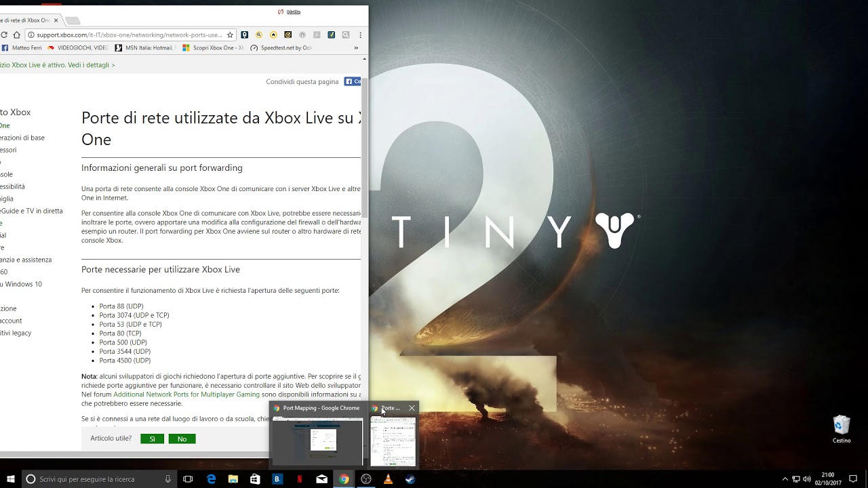Image resolution: width=868 pixels, height=488 pixels.
Task: Click the address bar URL field
Action: [129, 35]
